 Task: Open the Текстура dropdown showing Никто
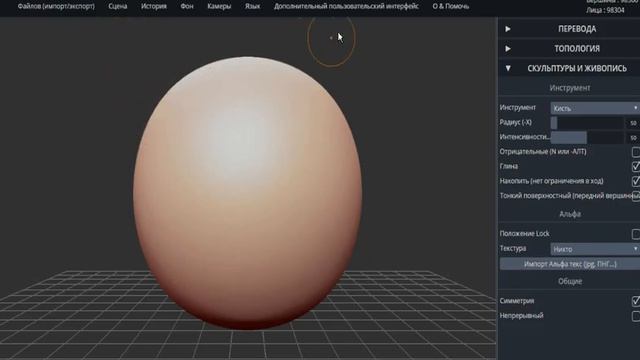click(595, 249)
